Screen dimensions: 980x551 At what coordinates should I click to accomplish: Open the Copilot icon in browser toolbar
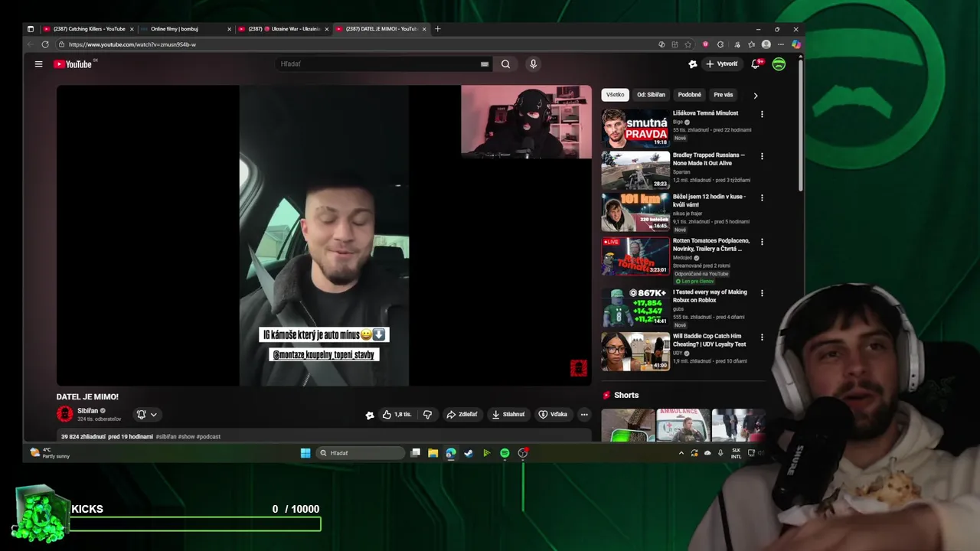[796, 44]
